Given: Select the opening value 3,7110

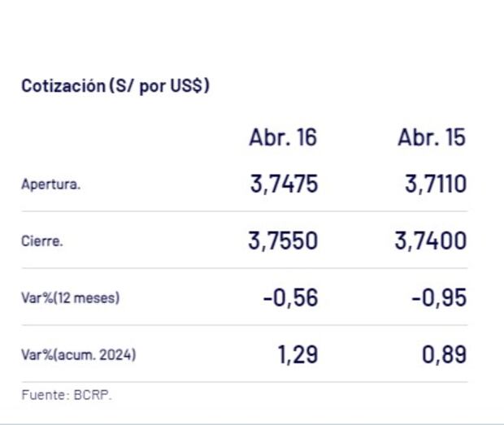Looking at the screenshot, I should 436,184.
